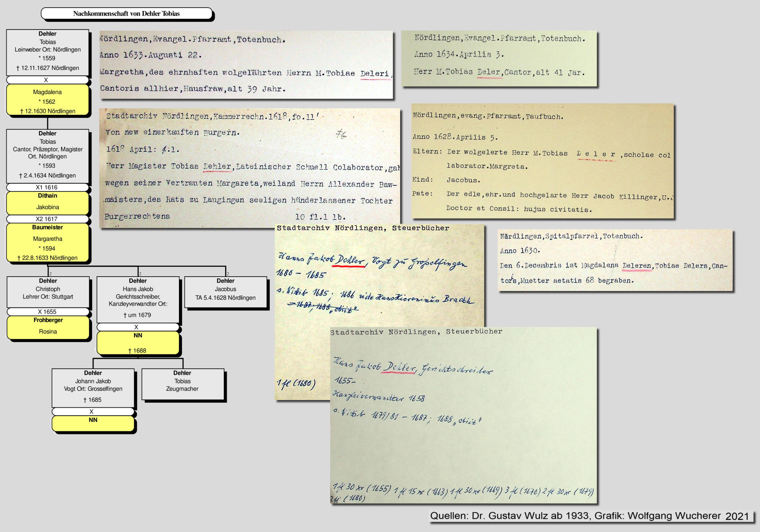
Task: Select Dehler Tobias Leinweber born 1559 box
Action: (47, 52)
